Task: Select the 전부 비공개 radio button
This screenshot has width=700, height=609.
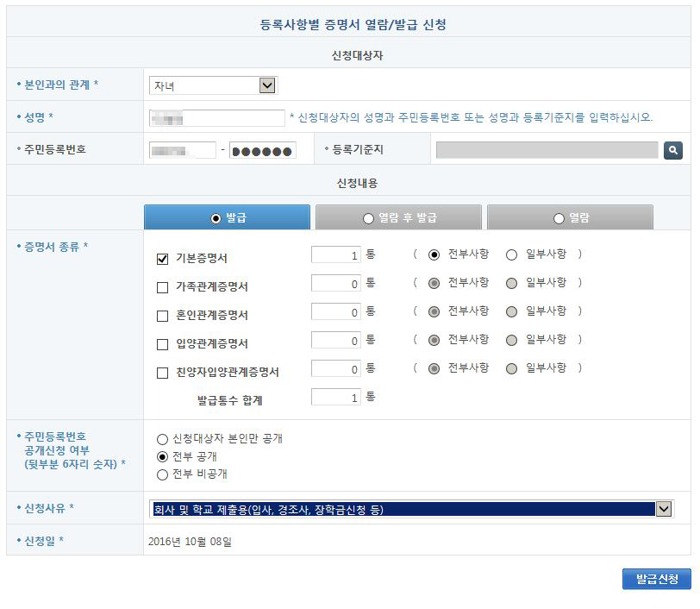Action: coord(162,474)
